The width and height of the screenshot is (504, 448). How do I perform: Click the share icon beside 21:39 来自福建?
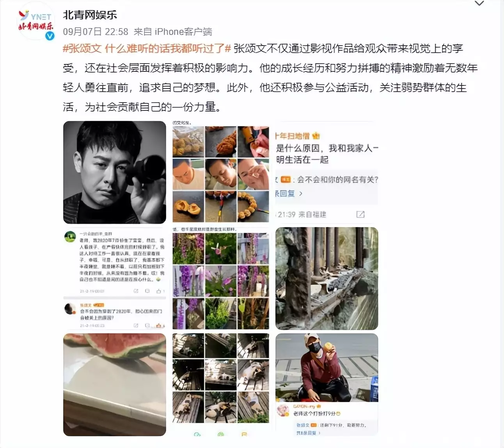coord(360,214)
